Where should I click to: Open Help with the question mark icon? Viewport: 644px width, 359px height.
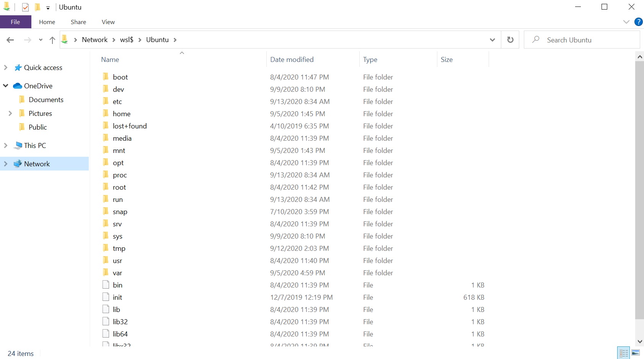(x=638, y=22)
